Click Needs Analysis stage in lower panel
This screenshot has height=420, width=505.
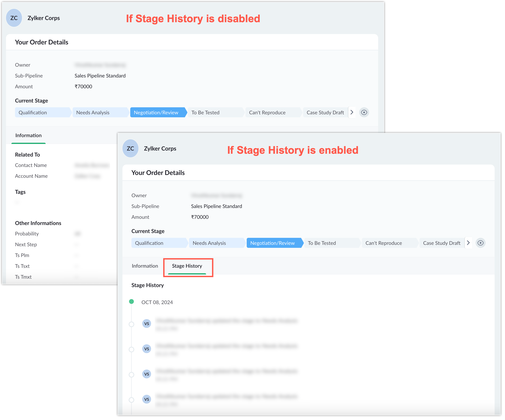coord(209,243)
